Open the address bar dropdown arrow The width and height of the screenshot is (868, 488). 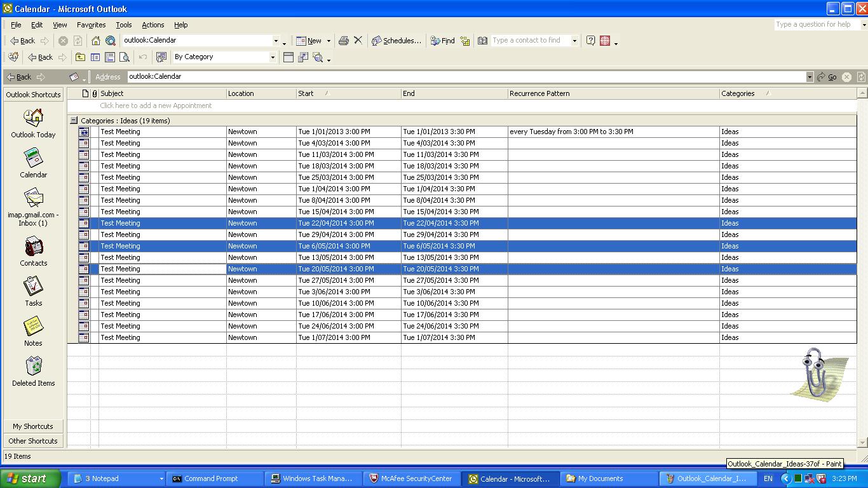810,77
